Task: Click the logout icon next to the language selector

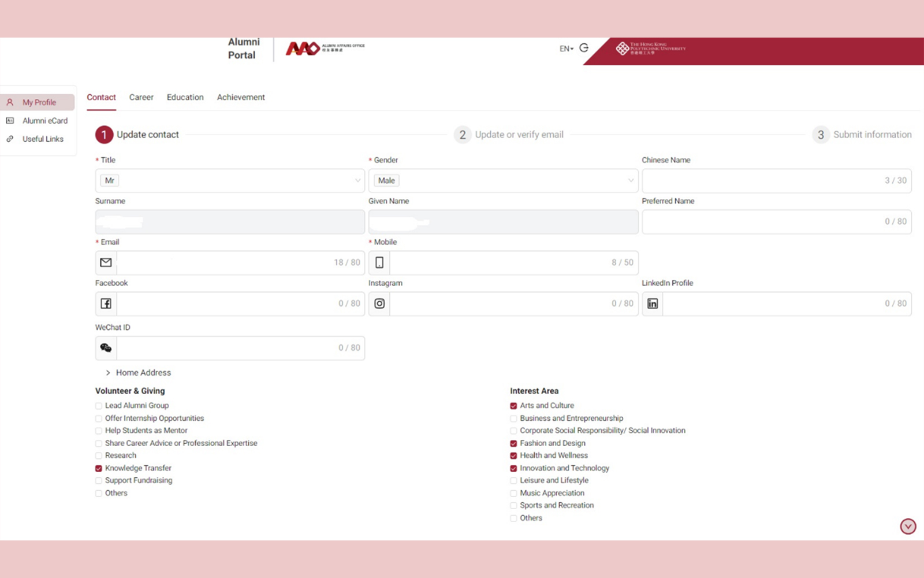Action: pyautogui.click(x=583, y=48)
